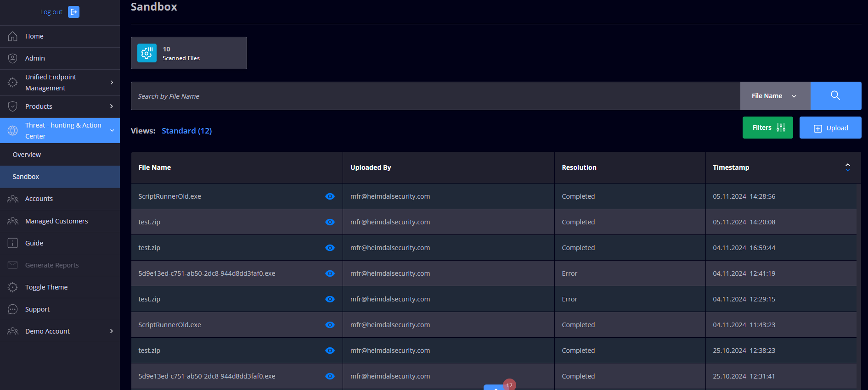Click the magnifying glass search button

(x=835, y=96)
